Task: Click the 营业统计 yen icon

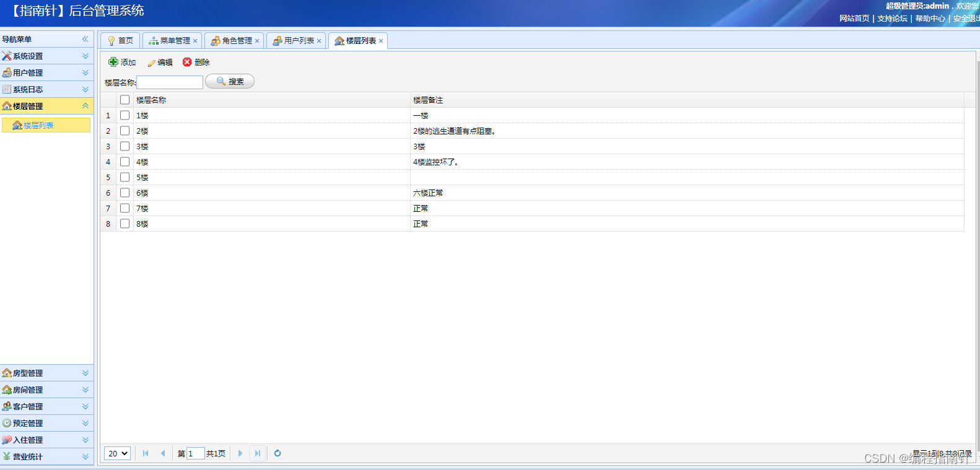Action: (x=7, y=456)
